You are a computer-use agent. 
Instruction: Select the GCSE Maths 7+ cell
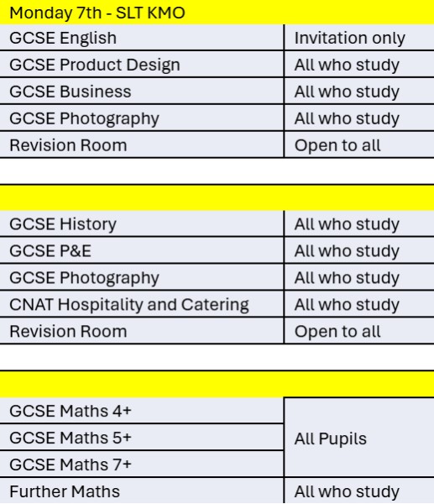142,464
